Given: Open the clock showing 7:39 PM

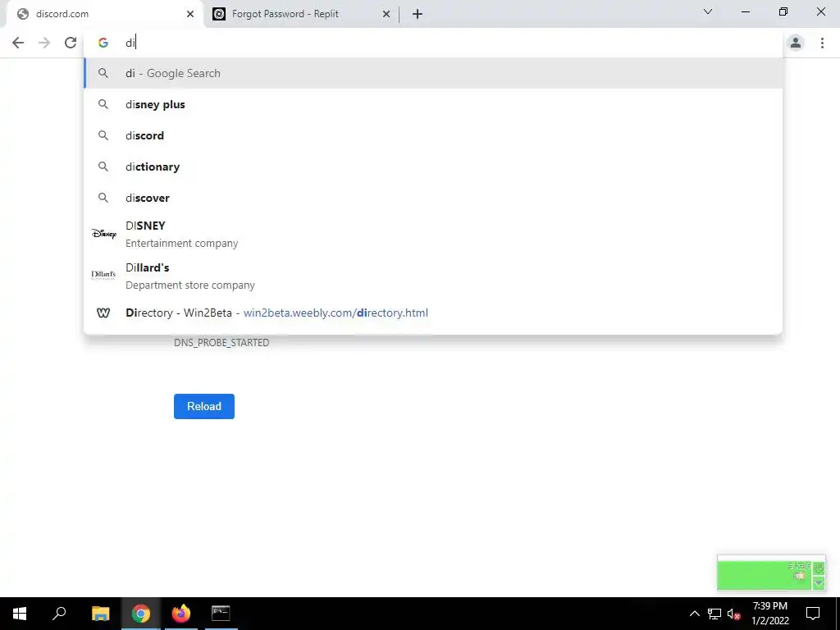Looking at the screenshot, I should pos(770,614).
